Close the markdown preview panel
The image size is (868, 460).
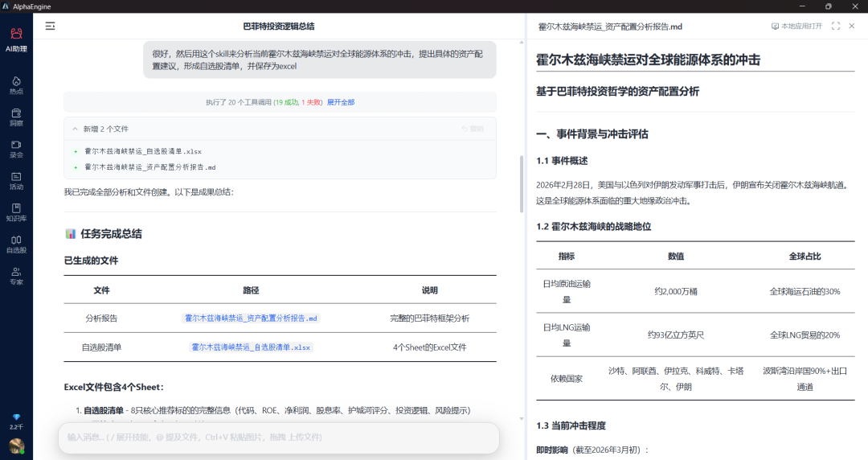pyautogui.click(x=851, y=26)
